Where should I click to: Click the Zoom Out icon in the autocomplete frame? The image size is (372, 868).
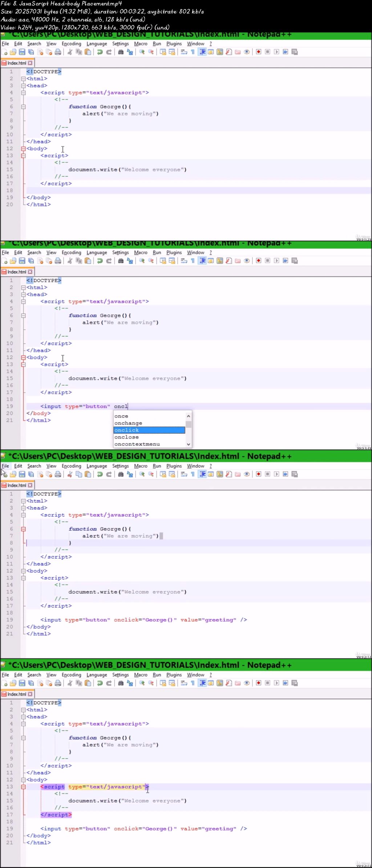pos(151,261)
